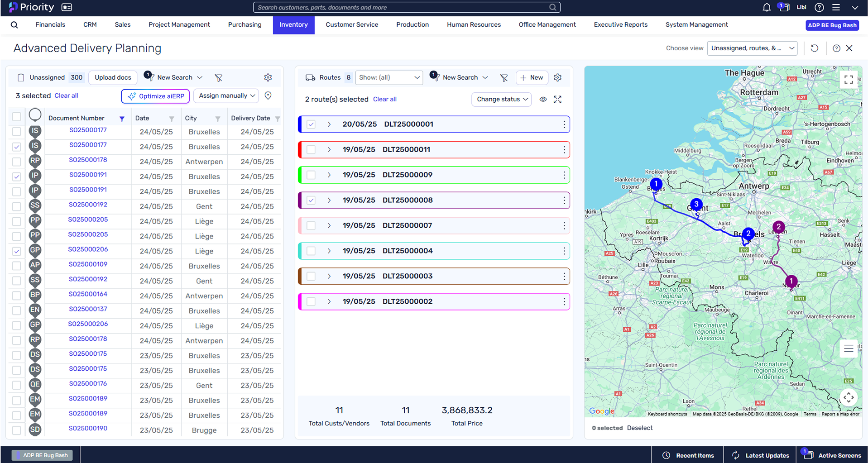Open Unassigned panel settings gear
Screen dimensions: 868x463
(x=268, y=78)
